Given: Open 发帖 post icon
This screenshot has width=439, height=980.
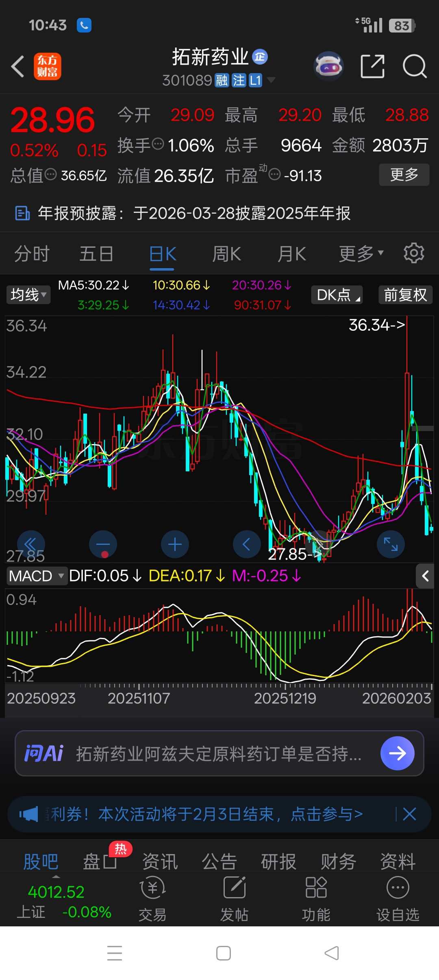Looking at the screenshot, I should 235,898.
